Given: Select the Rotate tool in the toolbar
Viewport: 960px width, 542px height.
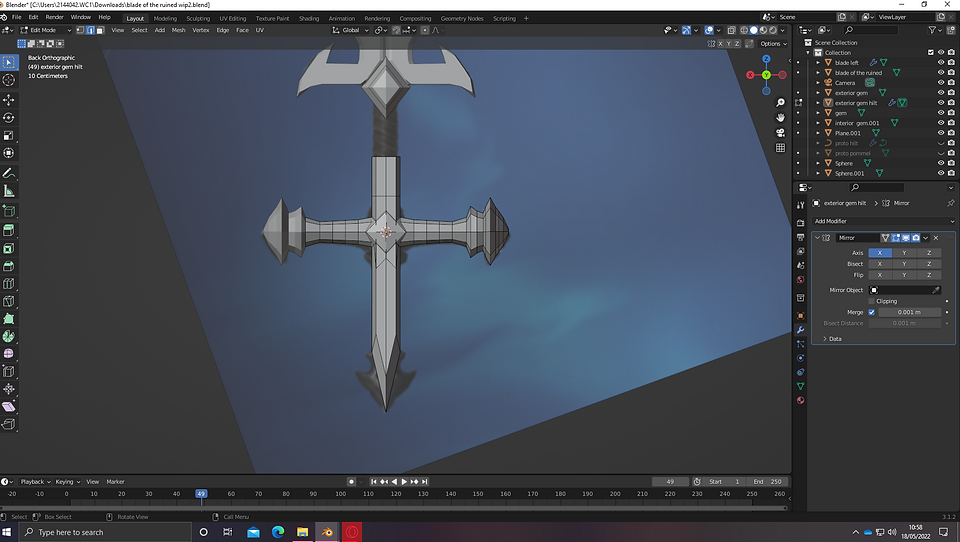Looking at the screenshot, I should [x=9, y=118].
